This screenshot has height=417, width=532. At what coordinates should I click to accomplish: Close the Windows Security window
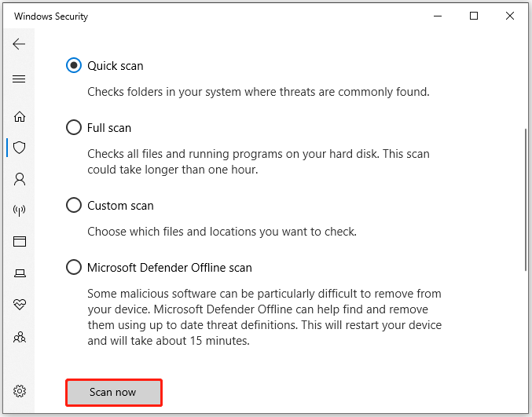pos(510,16)
